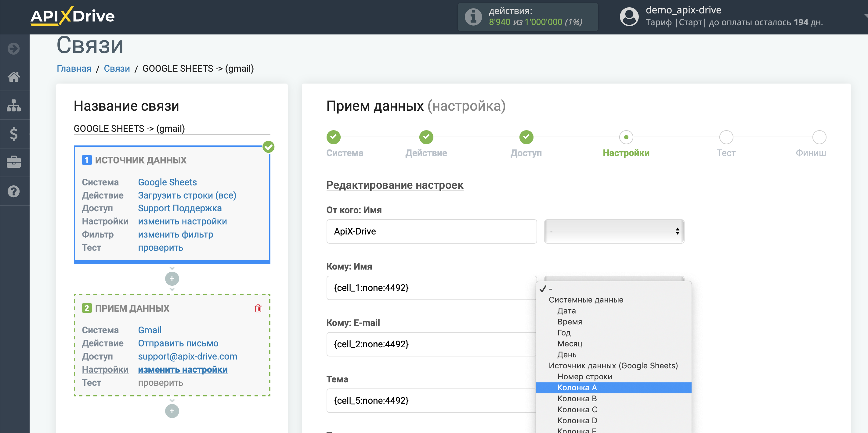
Task: Click green check badge on source block
Action: point(268,147)
